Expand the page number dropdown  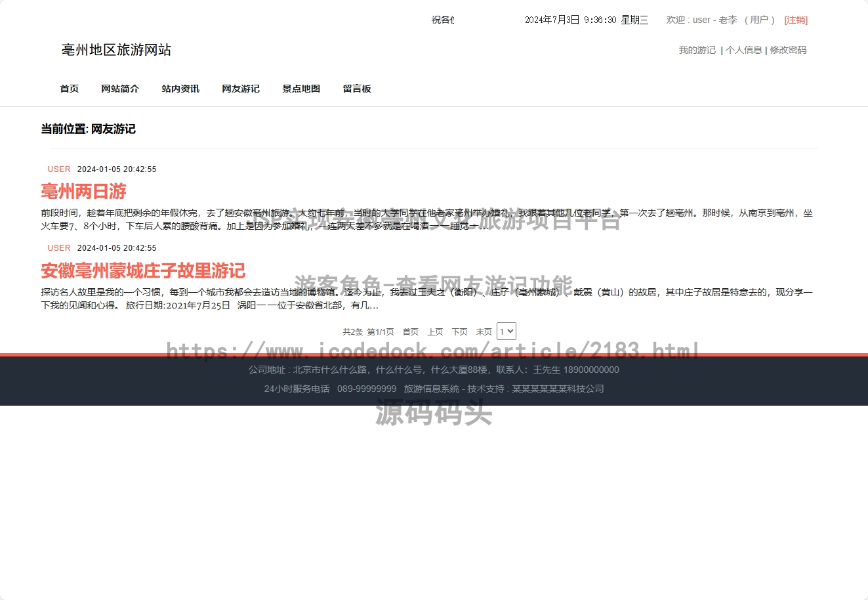[x=506, y=332]
